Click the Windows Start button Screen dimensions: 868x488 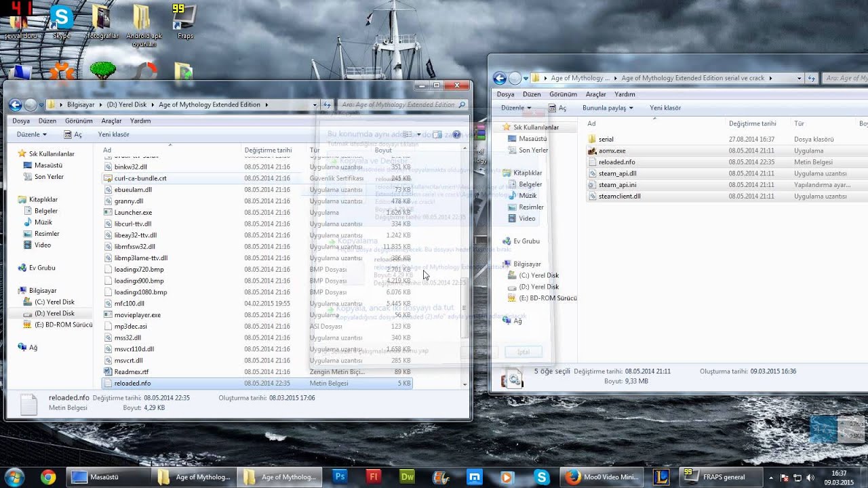pos(14,477)
